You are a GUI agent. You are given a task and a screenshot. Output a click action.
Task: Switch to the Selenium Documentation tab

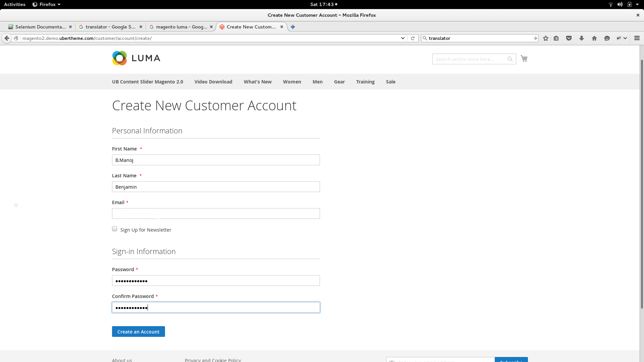(x=40, y=27)
